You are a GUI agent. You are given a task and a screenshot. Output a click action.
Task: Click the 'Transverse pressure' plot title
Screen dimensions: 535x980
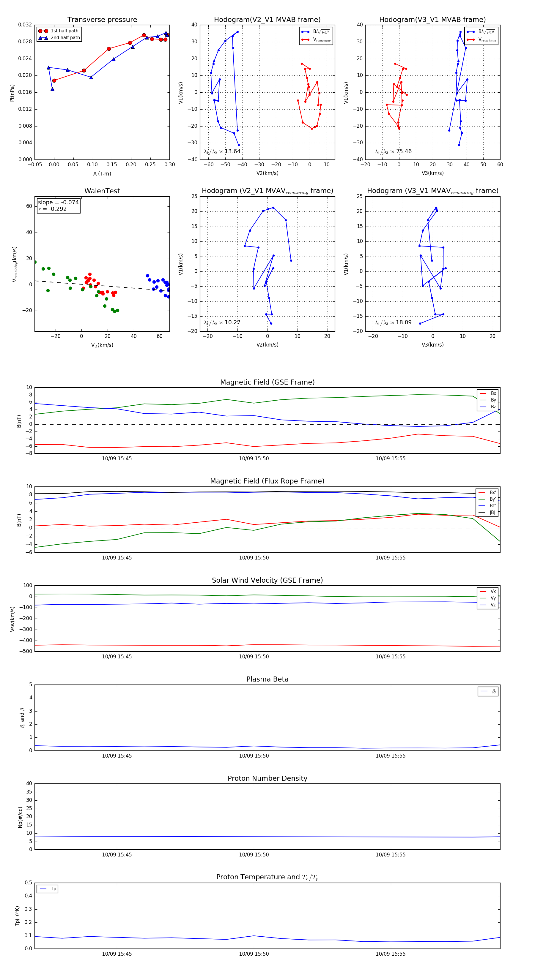[102, 20]
